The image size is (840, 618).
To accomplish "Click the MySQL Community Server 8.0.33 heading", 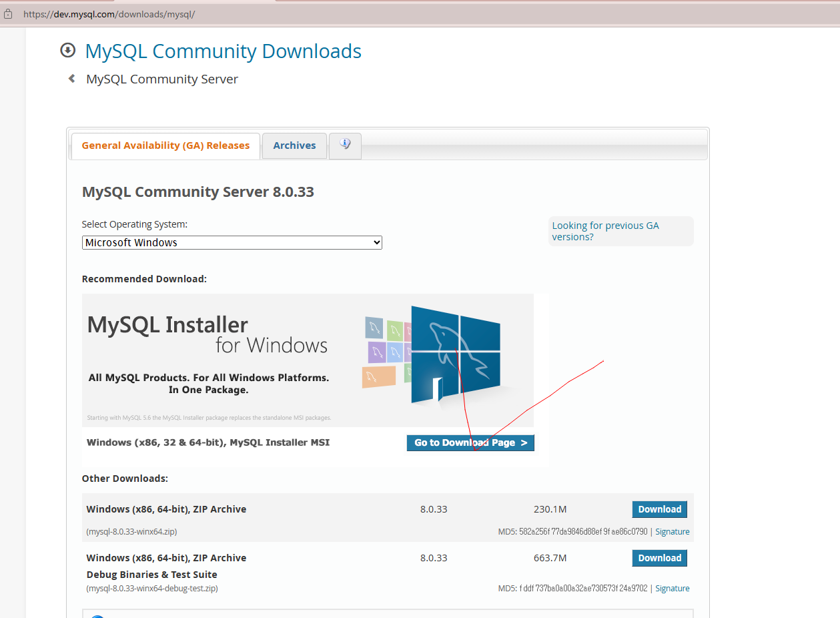I will click(x=198, y=192).
